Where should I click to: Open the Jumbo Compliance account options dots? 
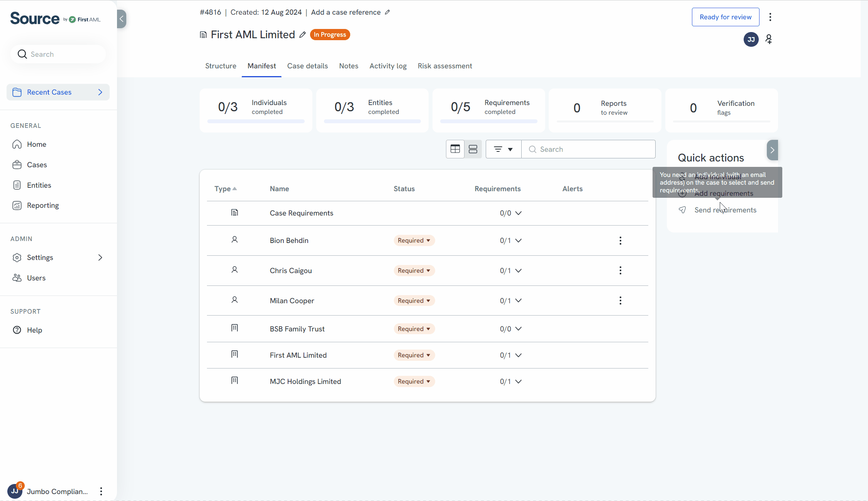[101, 491]
